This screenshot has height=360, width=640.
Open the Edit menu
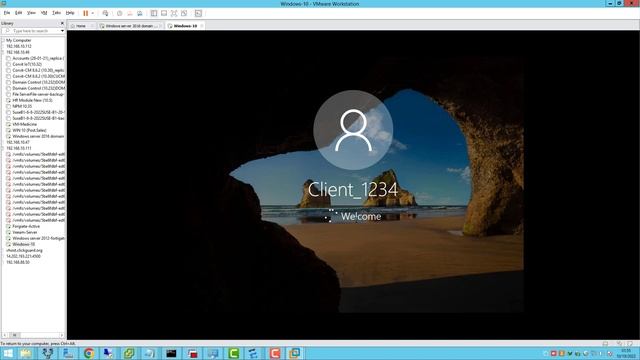(x=19, y=13)
